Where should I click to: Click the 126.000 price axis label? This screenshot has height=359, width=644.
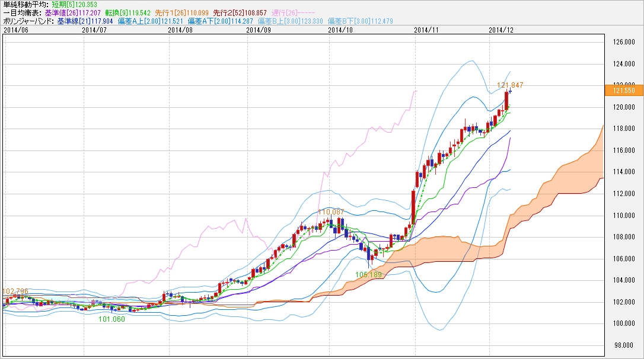tap(623, 41)
